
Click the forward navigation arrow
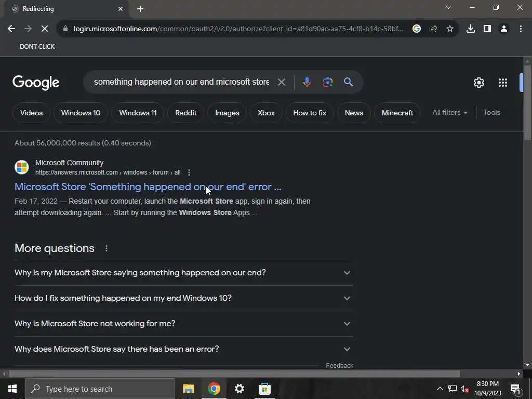coord(28,29)
